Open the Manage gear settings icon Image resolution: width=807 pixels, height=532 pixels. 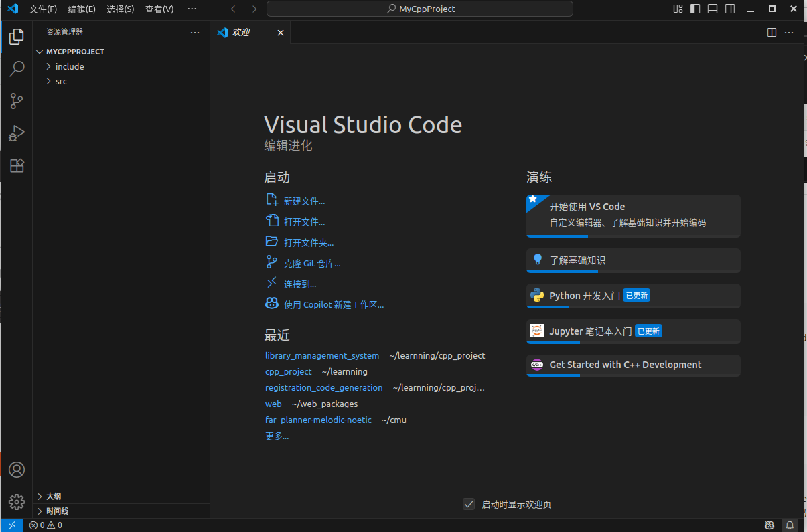point(17,501)
